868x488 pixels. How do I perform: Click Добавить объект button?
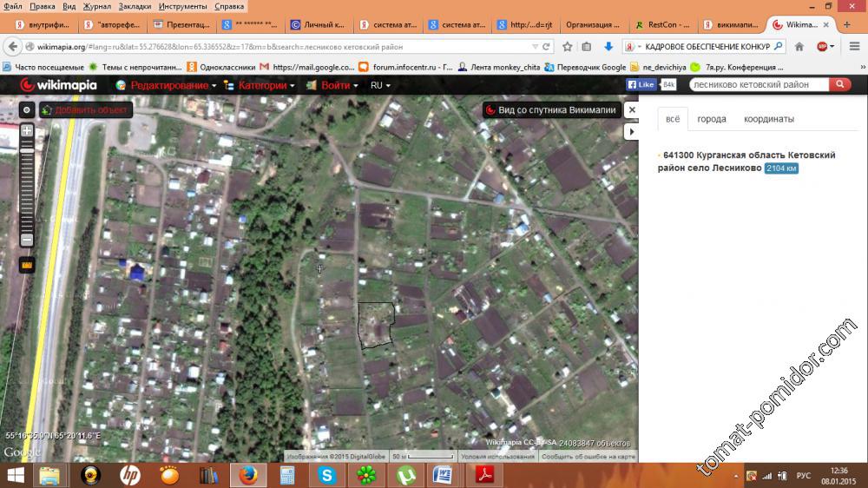(x=85, y=110)
